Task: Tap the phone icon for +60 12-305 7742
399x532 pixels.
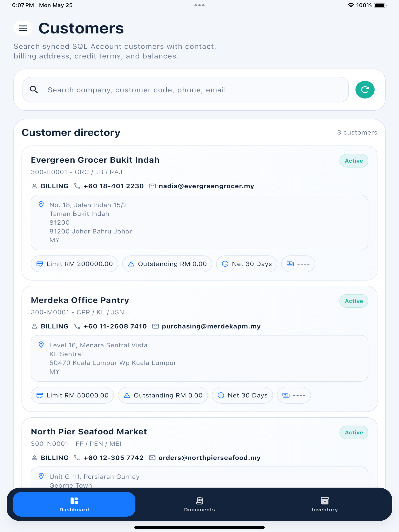Action: (77, 458)
